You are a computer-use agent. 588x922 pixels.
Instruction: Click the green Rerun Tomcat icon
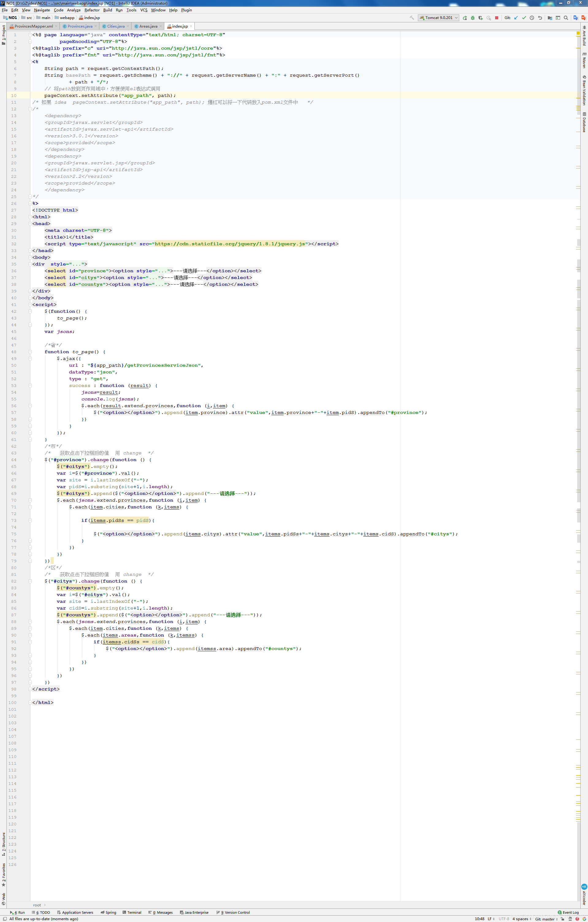[x=465, y=17]
